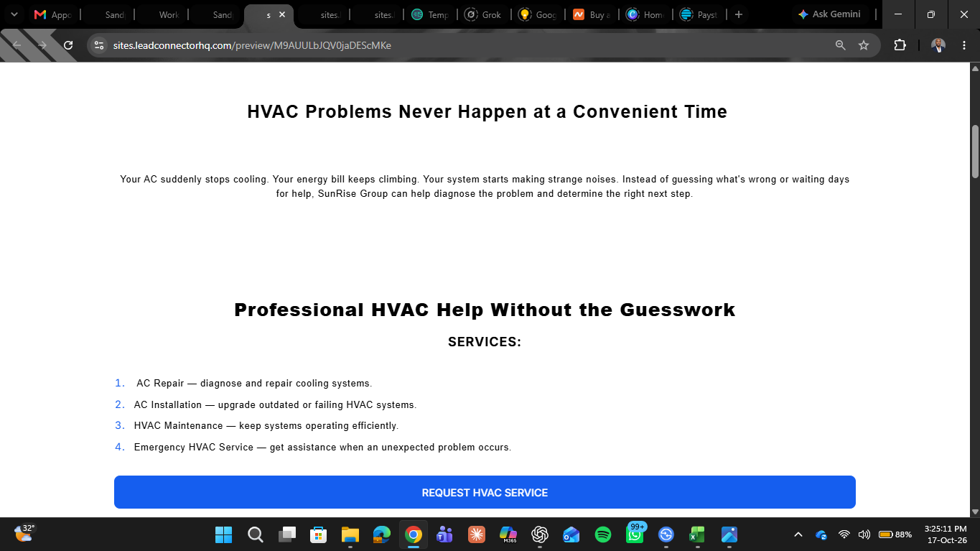
Task: Open ChatGPT icon in the taskbar
Action: point(540,534)
